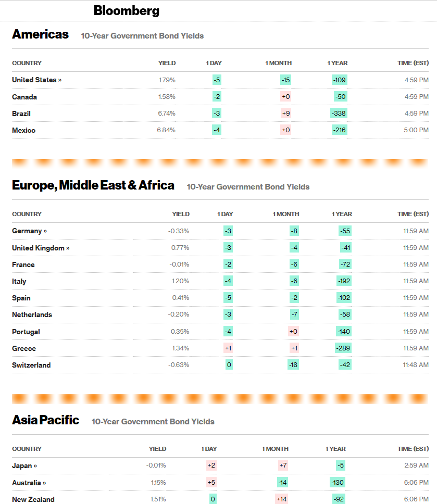Open the Germany bond details link
Screen dimensions: 437x504
click(x=29, y=231)
